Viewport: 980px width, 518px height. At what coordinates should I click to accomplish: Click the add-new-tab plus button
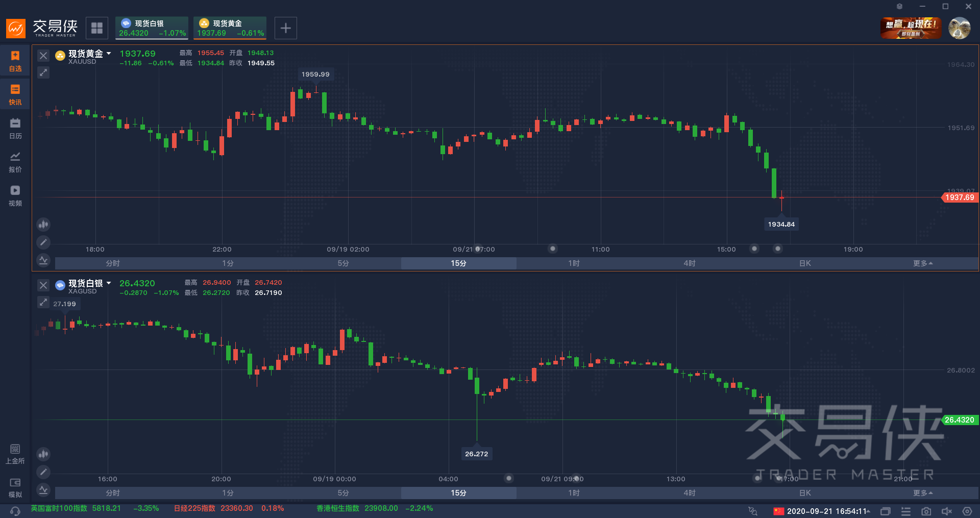[x=286, y=28]
